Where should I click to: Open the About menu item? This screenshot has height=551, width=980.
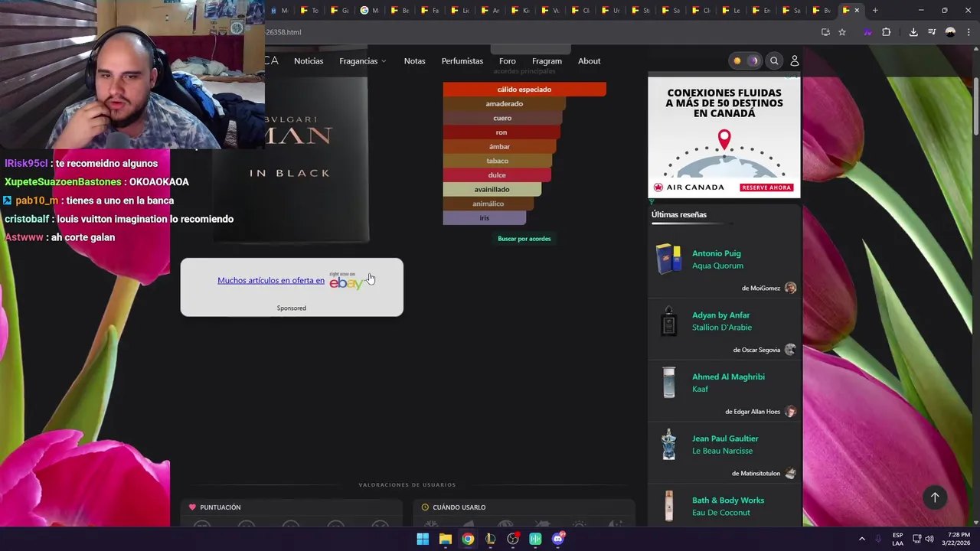pos(589,61)
